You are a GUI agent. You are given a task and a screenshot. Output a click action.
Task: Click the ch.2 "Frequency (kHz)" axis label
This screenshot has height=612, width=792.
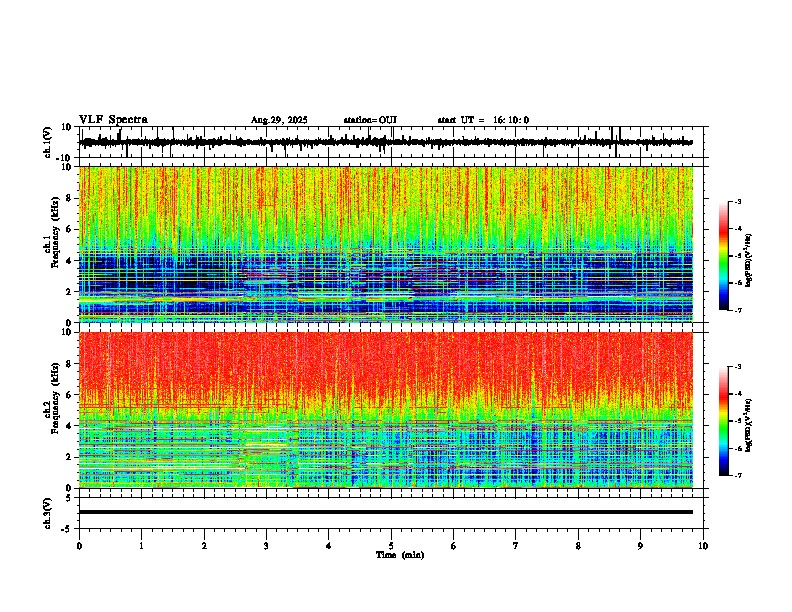[x=55, y=398]
